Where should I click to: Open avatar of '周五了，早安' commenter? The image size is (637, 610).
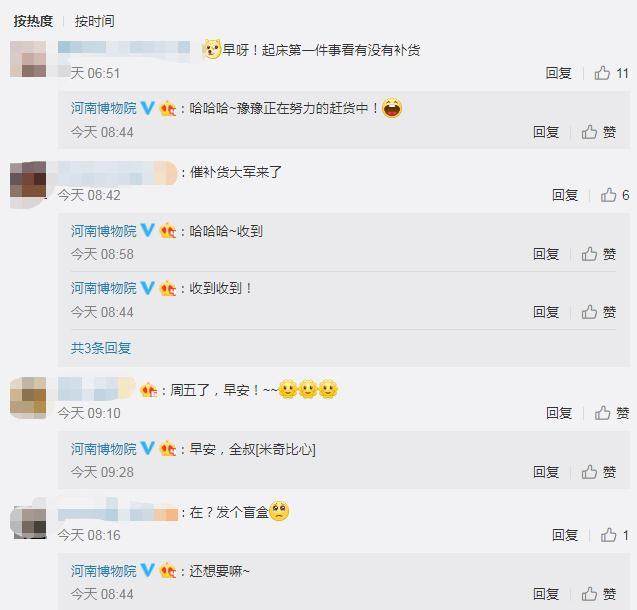(28, 397)
